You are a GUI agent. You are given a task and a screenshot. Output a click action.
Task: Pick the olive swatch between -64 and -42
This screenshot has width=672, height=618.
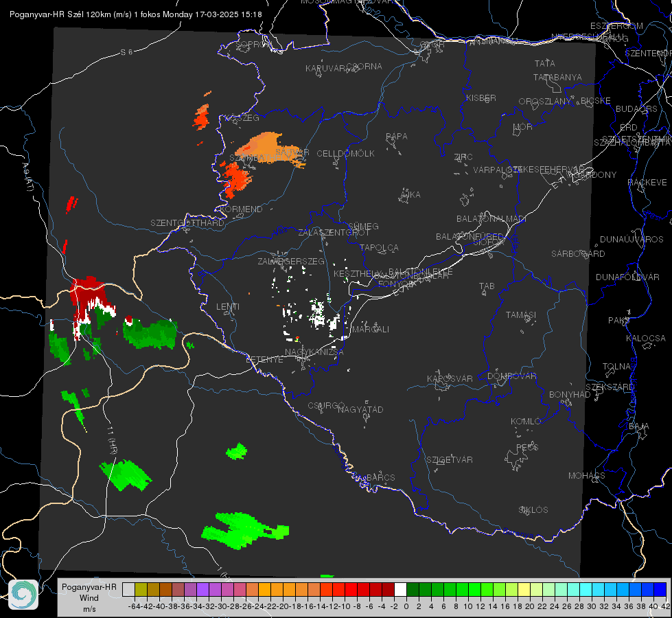[x=141, y=589]
